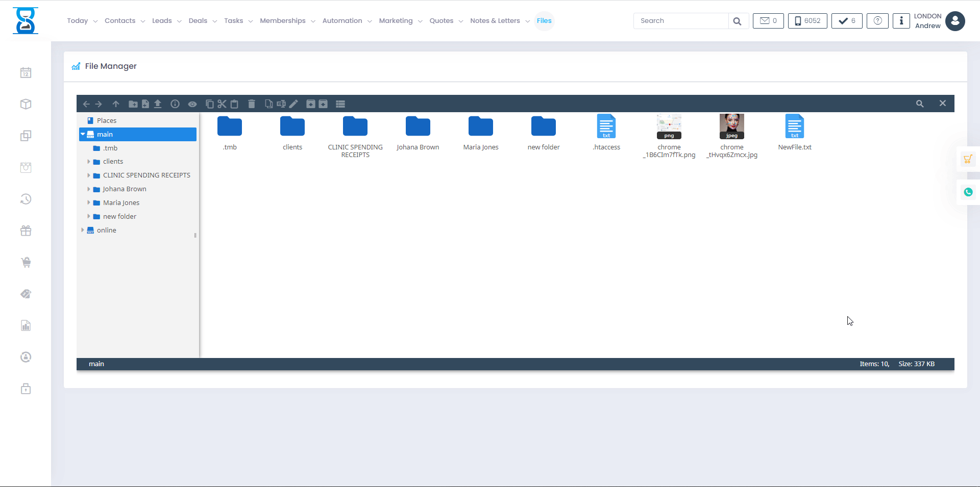Collapse the main drive in the sidebar
Image resolution: width=980 pixels, height=487 pixels.
click(83, 134)
